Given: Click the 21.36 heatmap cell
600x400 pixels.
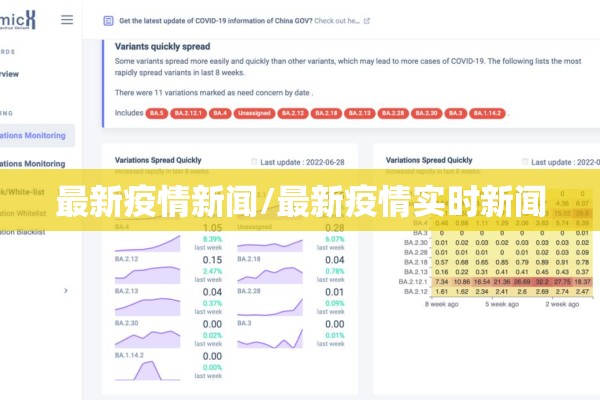Looking at the screenshot, I should (502, 282).
